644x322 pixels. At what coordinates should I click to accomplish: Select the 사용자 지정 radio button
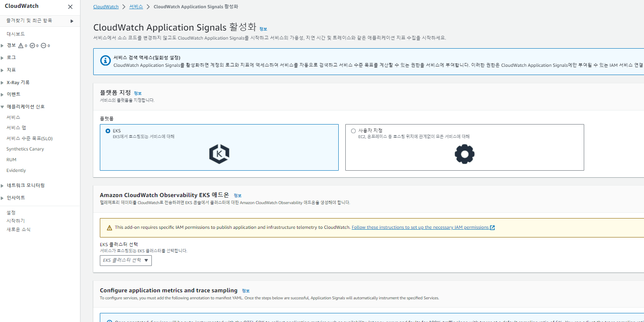(x=353, y=131)
